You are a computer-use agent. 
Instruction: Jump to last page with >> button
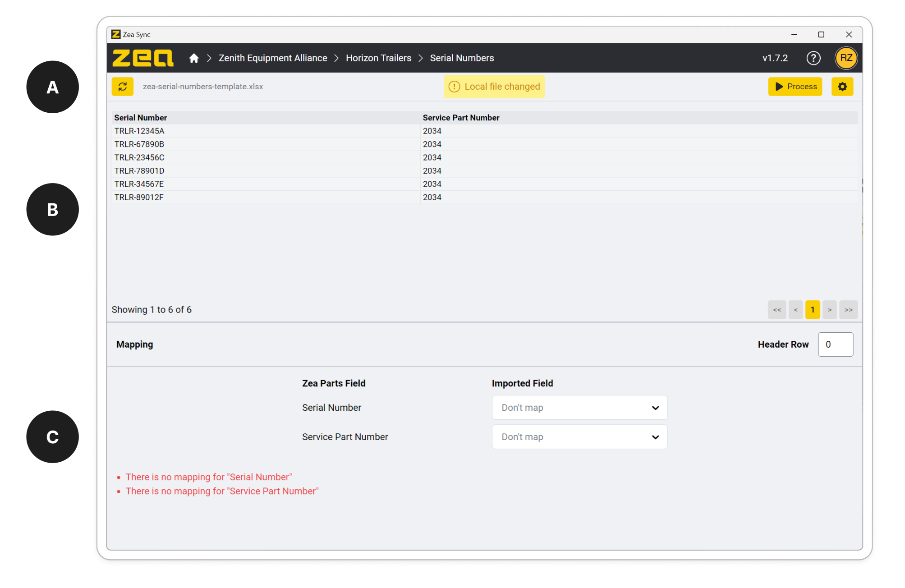[x=848, y=310]
